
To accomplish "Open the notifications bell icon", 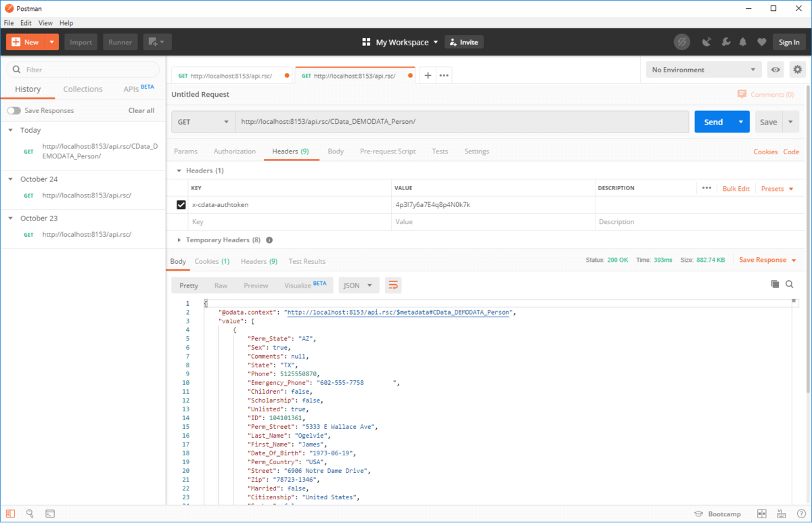I will click(743, 42).
